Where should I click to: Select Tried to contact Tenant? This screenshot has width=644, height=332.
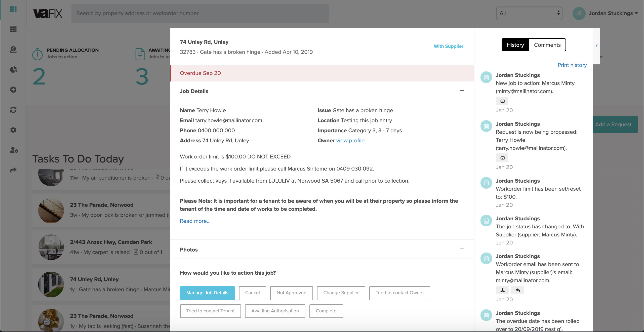pyautogui.click(x=210, y=311)
